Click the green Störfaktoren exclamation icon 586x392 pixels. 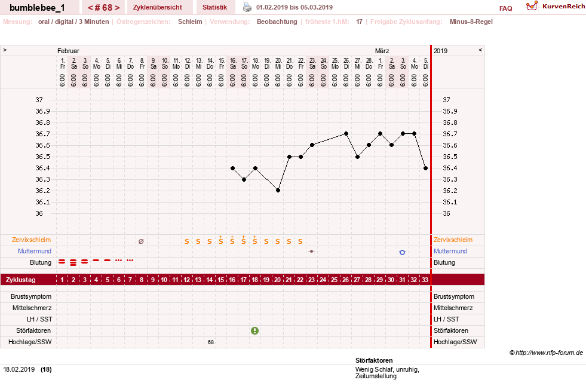point(254,330)
